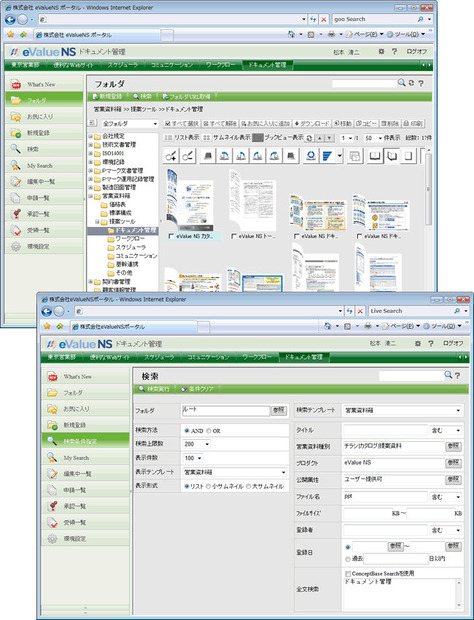Click the book viewer vertical scrollbar
The image size is (474, 620).
(428, 190)
